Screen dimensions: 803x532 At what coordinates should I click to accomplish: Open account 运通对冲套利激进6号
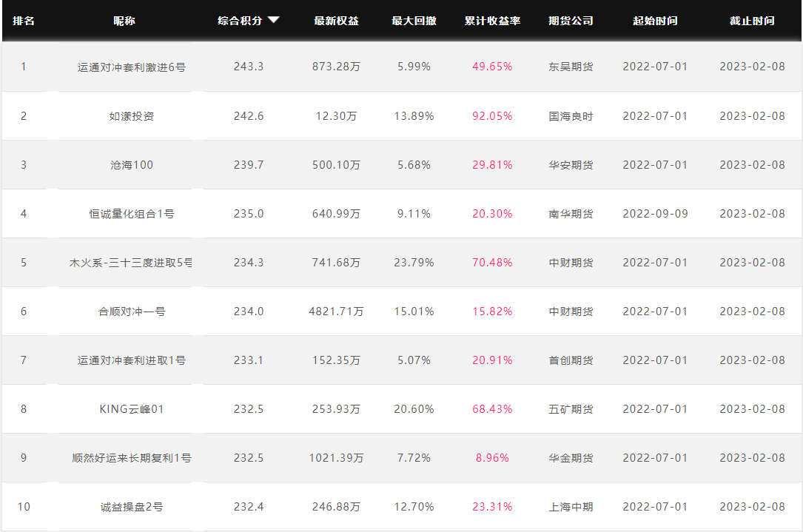[x=132, y=67]
